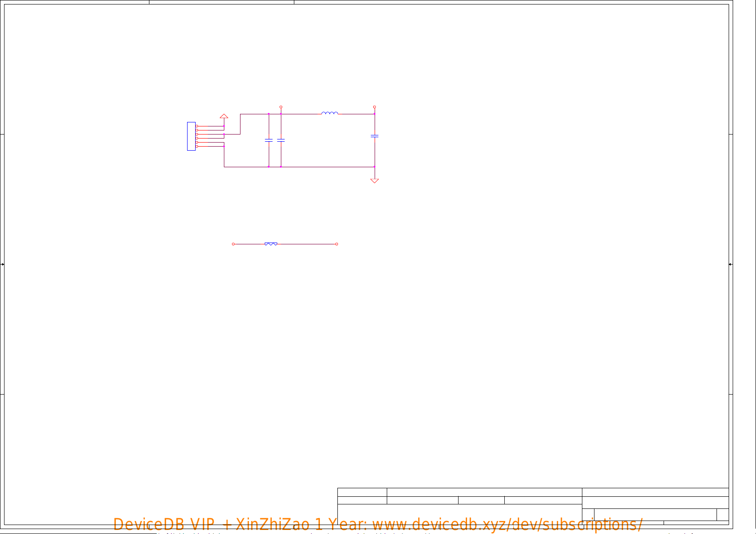The image size is (756, 534).
Task: Click the bottom pin of the connector
Action: click(197, 146)
